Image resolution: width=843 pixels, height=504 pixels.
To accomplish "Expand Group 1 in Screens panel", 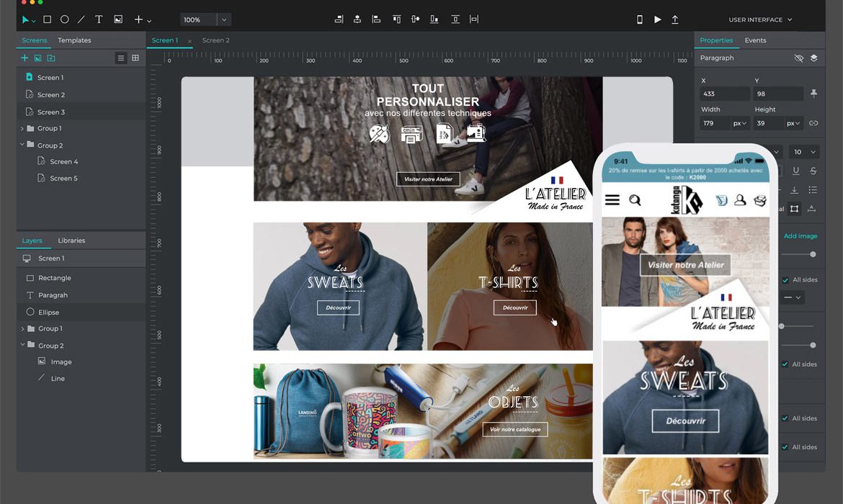I will click(x=22, y=128).
